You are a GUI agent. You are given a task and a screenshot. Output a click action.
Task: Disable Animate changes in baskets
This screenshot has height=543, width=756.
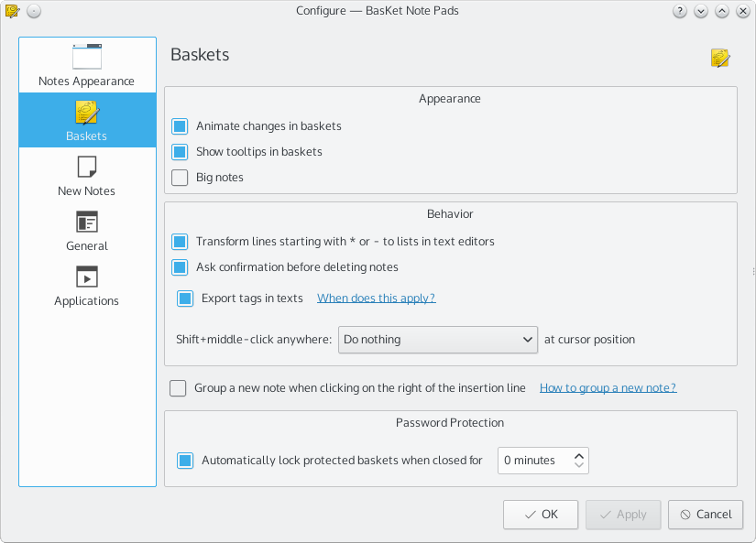(x=180, y=126)
